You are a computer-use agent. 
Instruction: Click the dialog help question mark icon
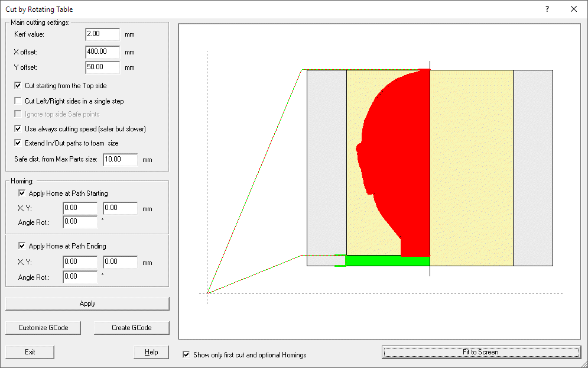(547, 9)
